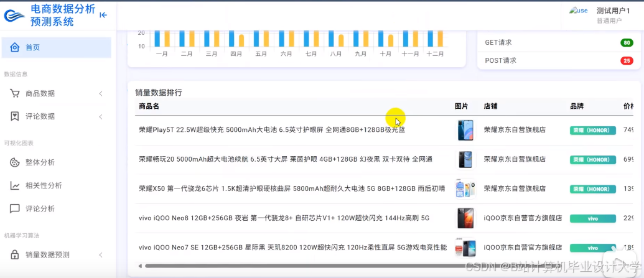Click the 店铺 column header

point(490,106)
